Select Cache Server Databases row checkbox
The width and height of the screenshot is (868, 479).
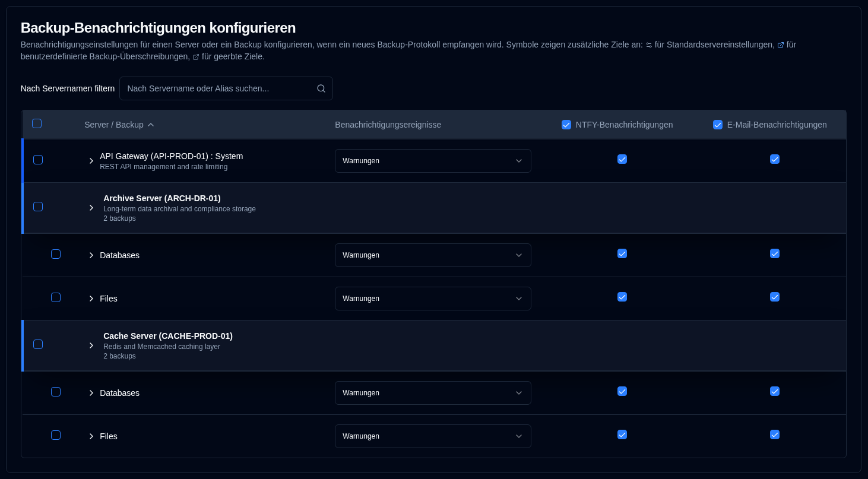point(56,392)
